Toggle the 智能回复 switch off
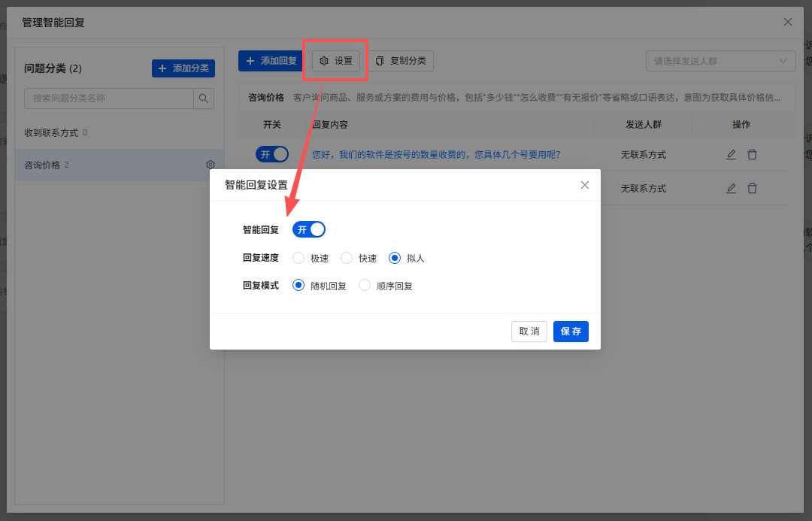The image size is (812, 521). [309, 229]
